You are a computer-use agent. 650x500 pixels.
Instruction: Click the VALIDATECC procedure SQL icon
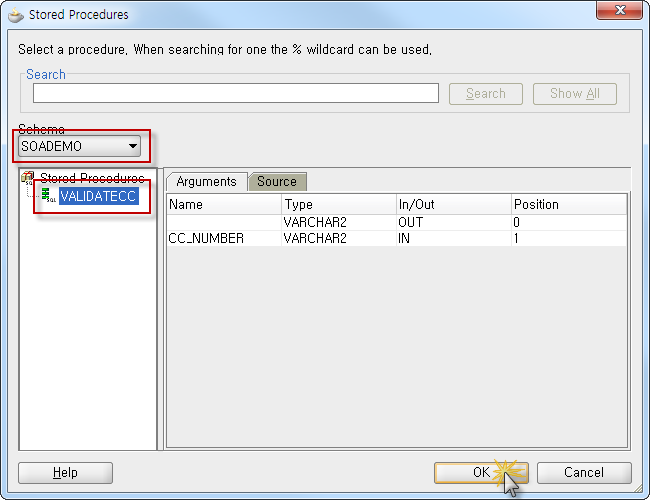[49, 195]
